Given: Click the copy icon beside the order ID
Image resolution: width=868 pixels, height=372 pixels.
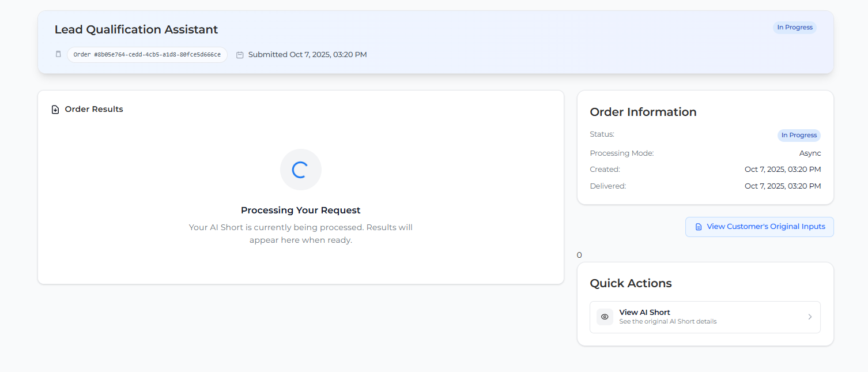Looking at the screenshot, I should point(58,54).
